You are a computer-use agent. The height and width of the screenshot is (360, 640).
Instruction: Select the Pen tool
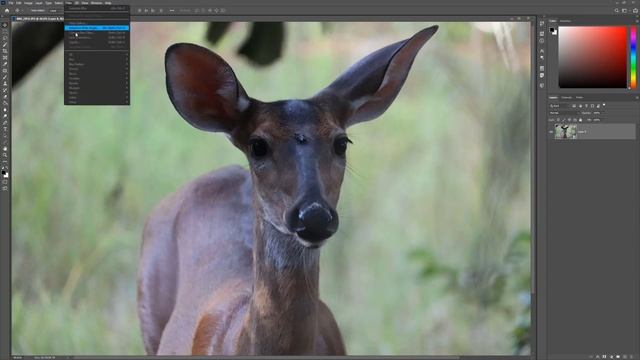[x=5, y=122]
